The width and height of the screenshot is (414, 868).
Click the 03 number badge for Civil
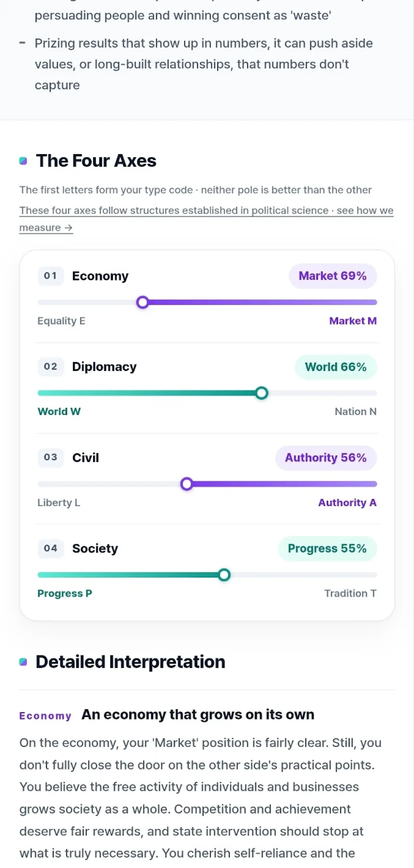coord(50,457)
